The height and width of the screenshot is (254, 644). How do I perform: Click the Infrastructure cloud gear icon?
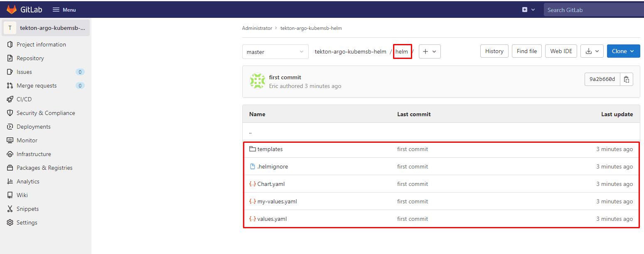10,154
